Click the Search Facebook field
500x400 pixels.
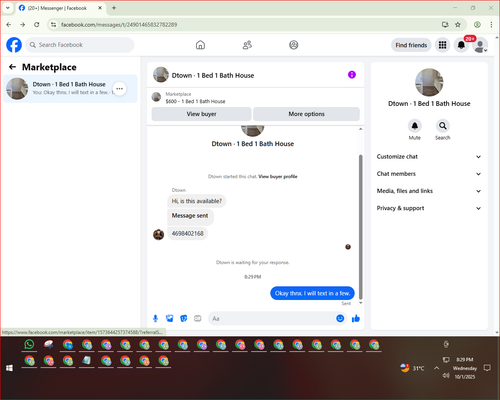pos(80,45)
